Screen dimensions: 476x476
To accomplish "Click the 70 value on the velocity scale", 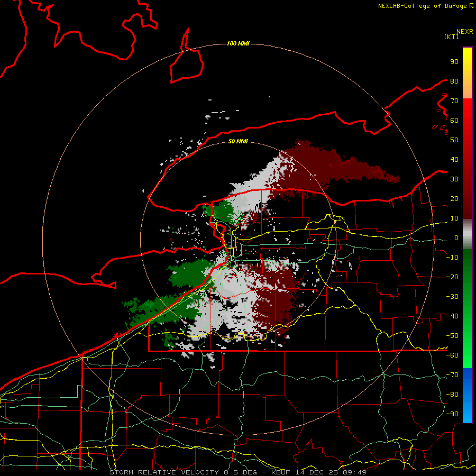I will 454,101.
